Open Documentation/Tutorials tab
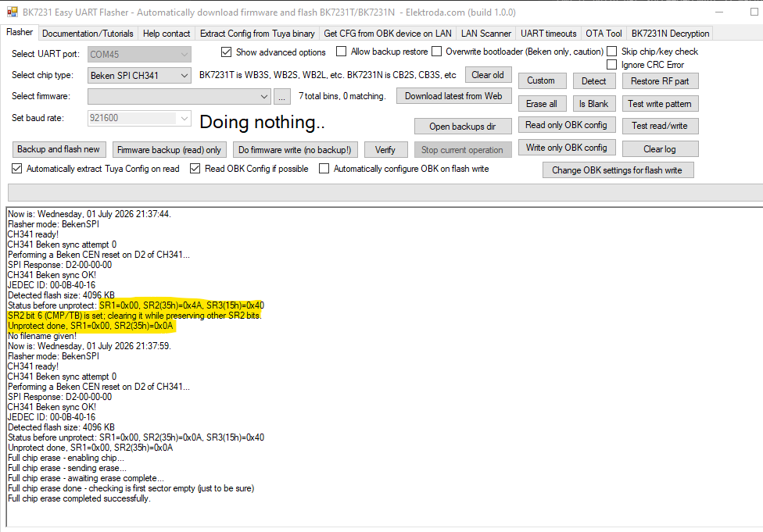Screen dimensions: 763x532 pyautogui.click(x=88, y=34)
